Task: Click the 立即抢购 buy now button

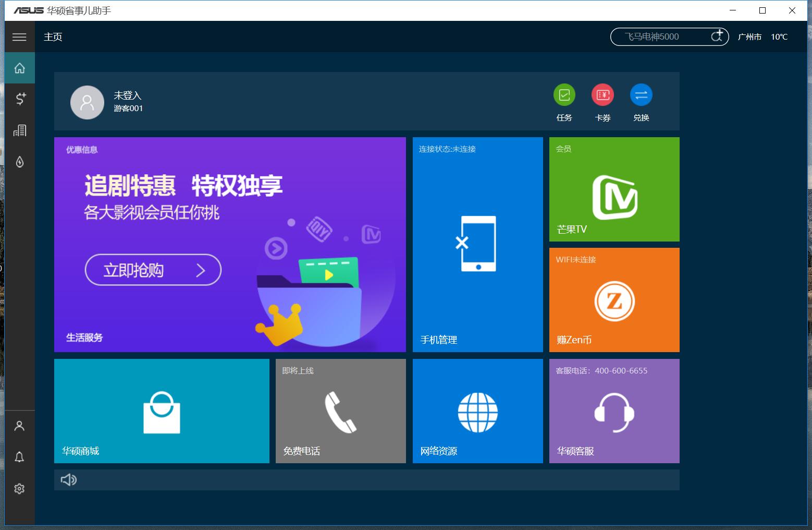Action: (153, 270)
